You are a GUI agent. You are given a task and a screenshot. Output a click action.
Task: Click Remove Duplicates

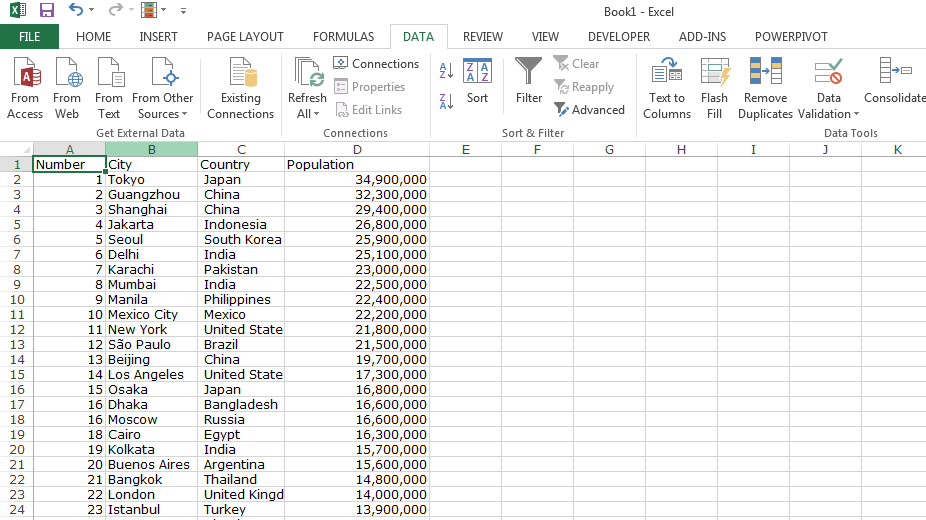point(765,89)
